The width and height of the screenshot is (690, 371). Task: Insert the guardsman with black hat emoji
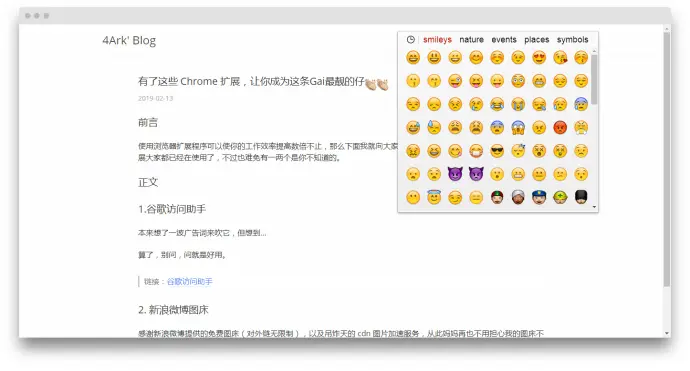tap(581, 197)
